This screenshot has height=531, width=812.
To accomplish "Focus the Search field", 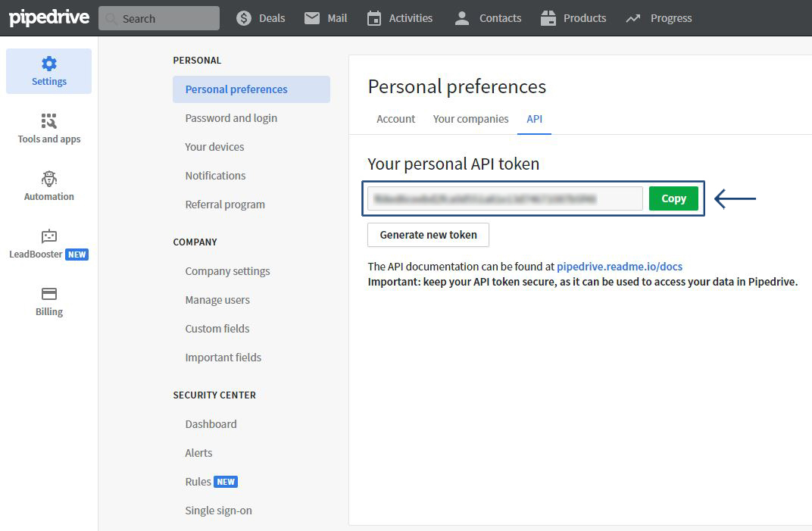I will pyautogui.click(x=159, y=18).
